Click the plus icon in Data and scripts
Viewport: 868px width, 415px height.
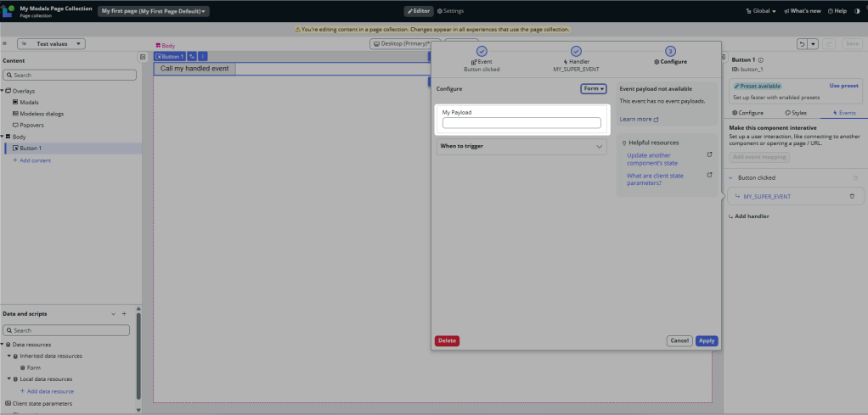(x=124, y=314)
